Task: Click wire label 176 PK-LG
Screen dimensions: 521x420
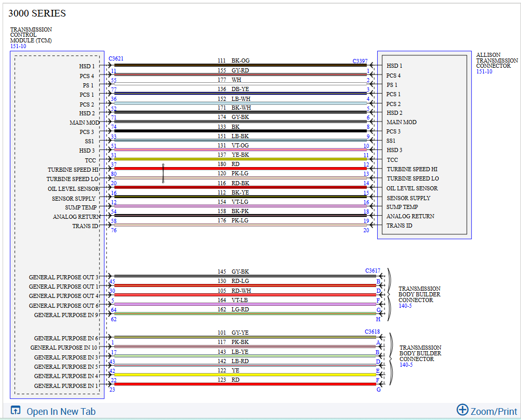Action: pos(233,220)
